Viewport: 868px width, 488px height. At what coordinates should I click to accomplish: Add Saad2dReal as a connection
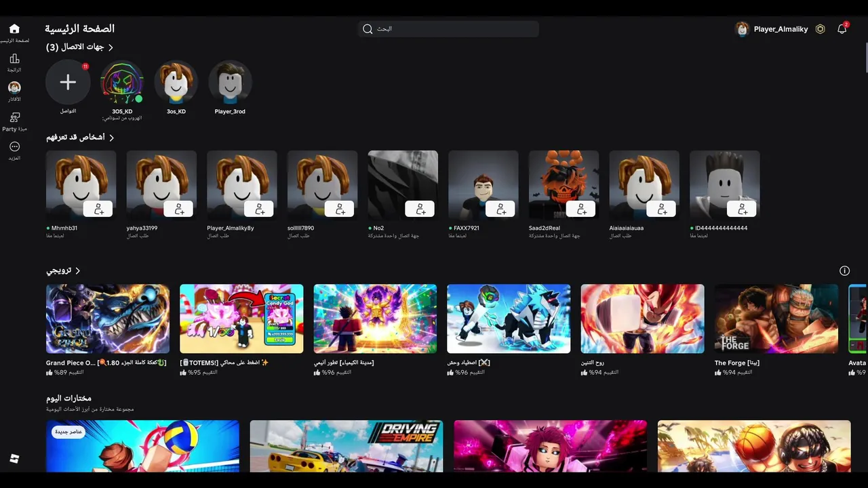(x=582, y=209)
